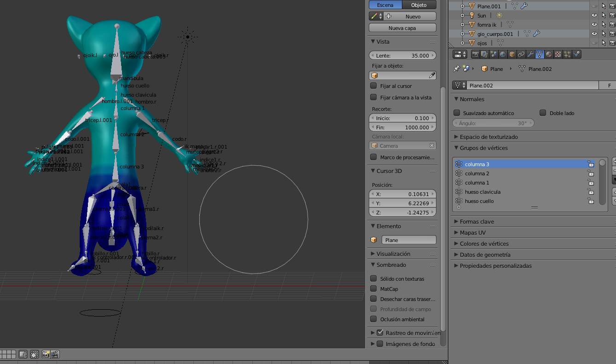Open the Particles properties tab (sparkles icon)
The image size is (616, 364).
pyautogui.click(x=567, y=54)
